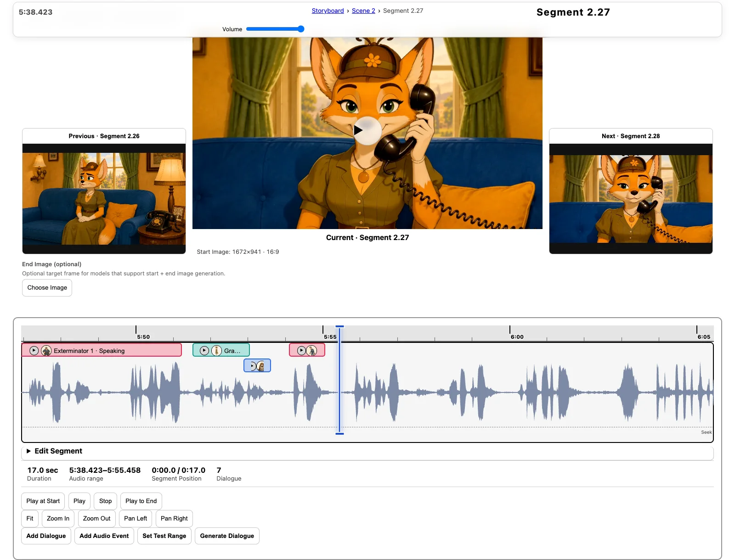This screenshot has width=735, height=560.
Task: Click Play to End
Action: pos(141,501)
